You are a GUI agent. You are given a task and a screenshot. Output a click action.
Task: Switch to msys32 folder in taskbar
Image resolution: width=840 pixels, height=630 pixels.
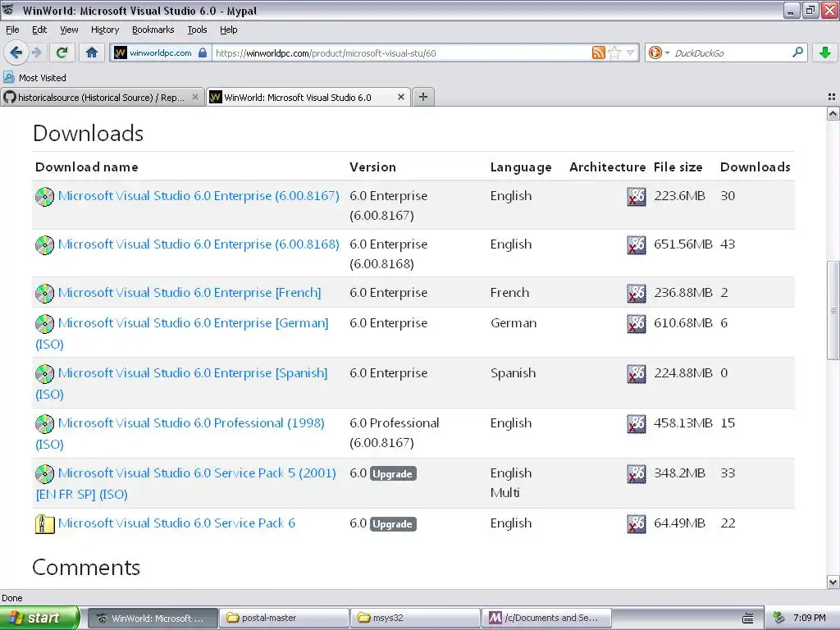point(415,619)
